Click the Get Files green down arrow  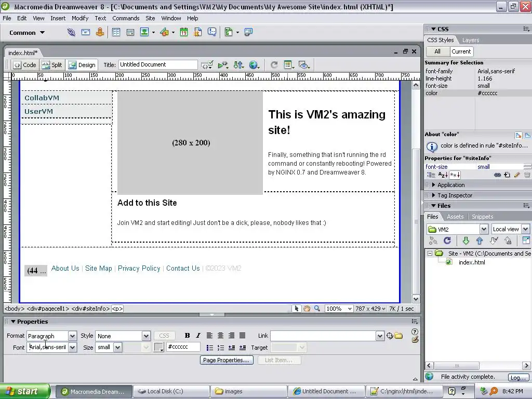(466, 241)
